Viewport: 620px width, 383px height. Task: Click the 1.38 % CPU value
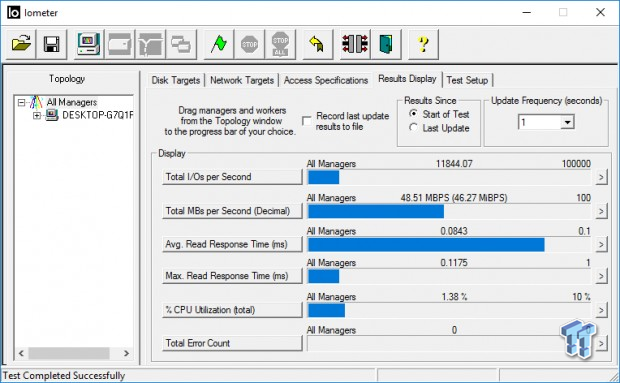pos(454,296)
